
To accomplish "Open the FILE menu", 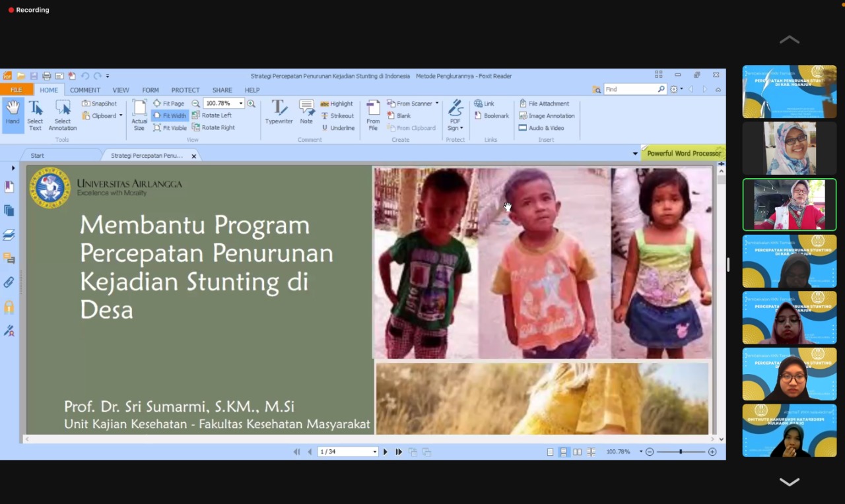I will 16,90.
